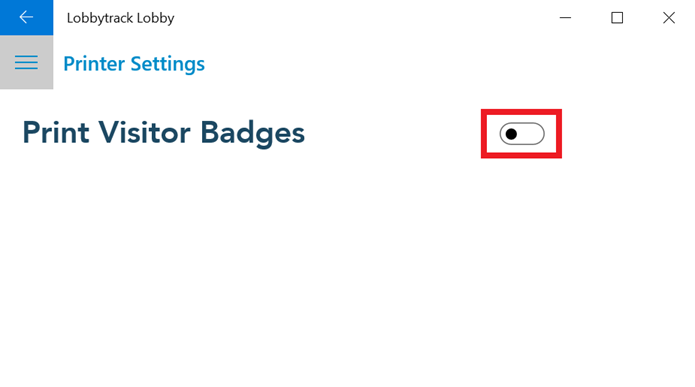
Task: Click the X icon at window corner
Action: [669, 18]
